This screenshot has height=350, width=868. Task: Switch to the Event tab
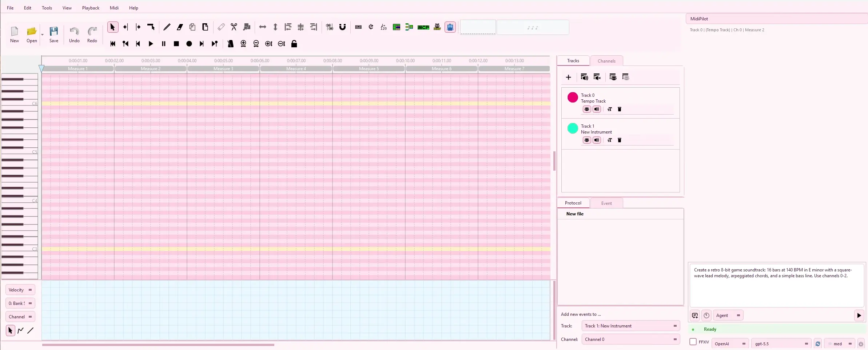pos(606,203)
